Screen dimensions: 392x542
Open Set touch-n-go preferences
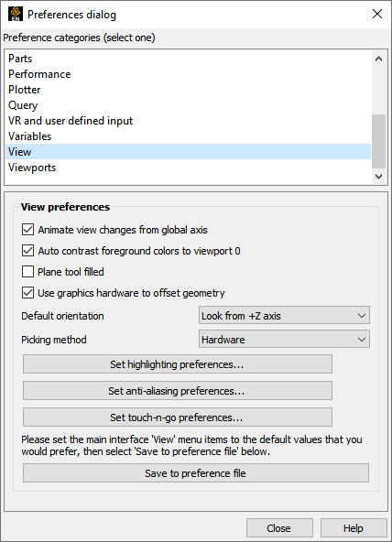[x=178, y=417]
